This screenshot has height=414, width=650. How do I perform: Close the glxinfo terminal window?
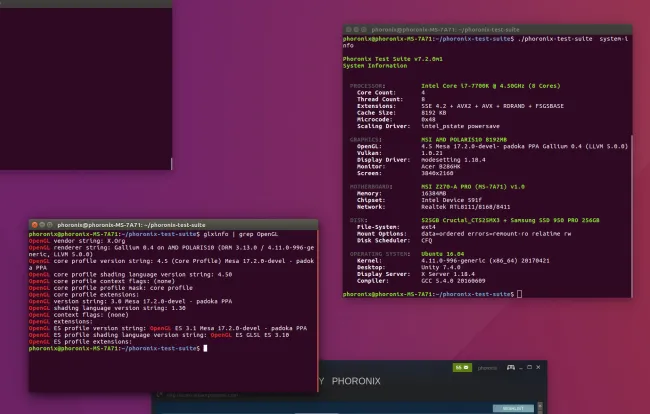35,226
